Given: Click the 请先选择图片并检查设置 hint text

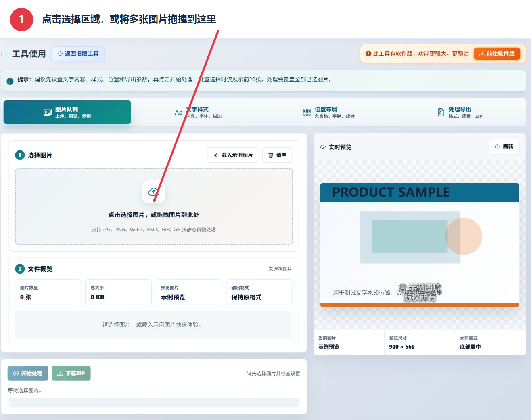Looking at the screenshot, I should [x=274, y=374].
